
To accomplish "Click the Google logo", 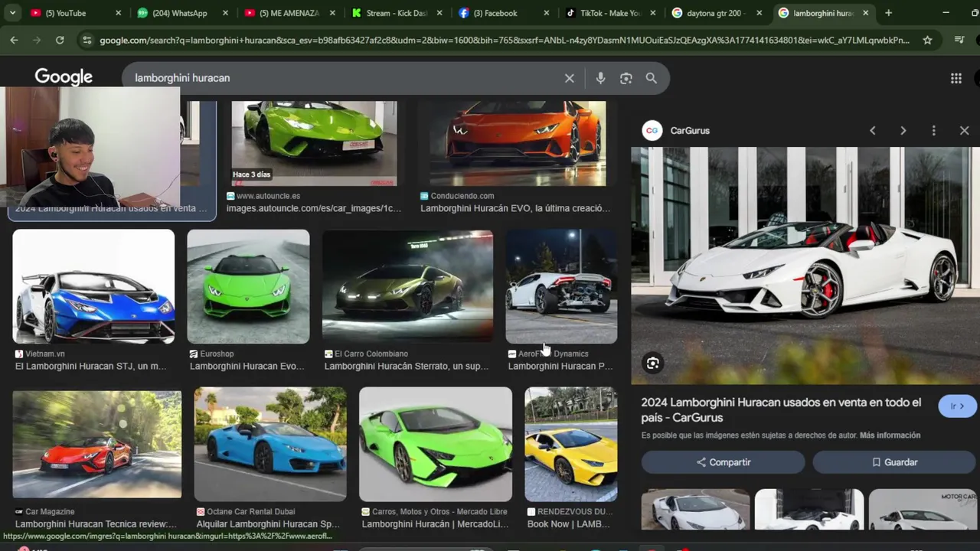I will pyautogui.click(x=64, y=77).
